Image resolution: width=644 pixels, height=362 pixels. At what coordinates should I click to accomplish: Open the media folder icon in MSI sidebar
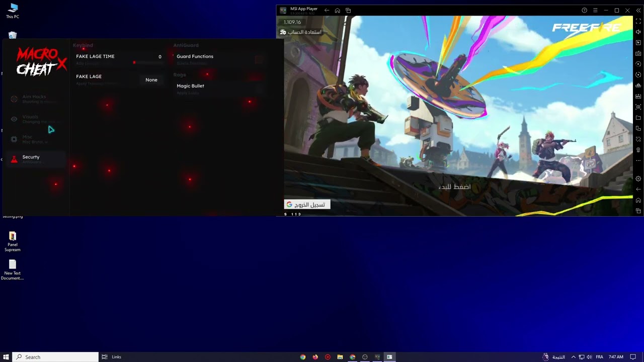[638, 118]
